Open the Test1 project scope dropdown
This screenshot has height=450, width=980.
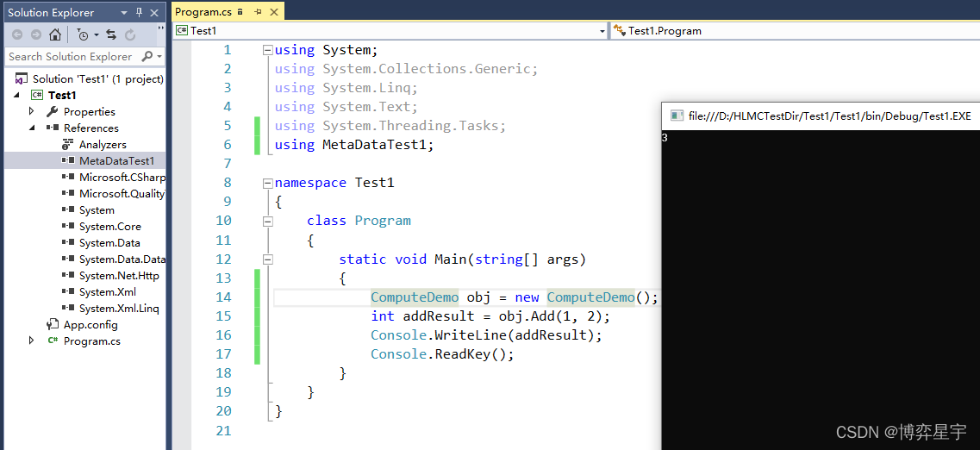[x=602, y=31]
